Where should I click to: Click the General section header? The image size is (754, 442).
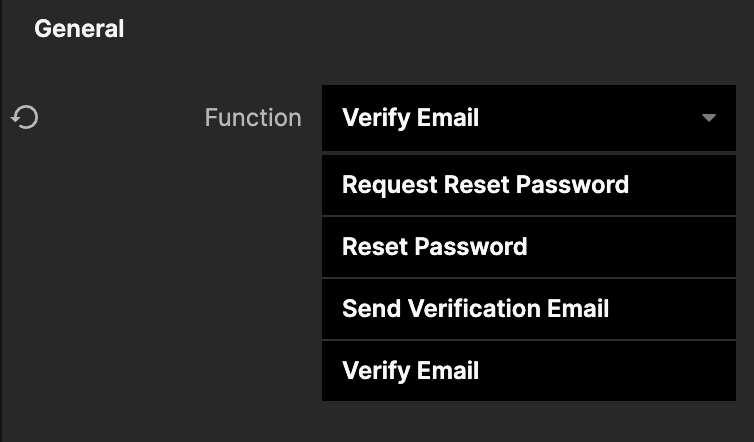click(79, 29)
